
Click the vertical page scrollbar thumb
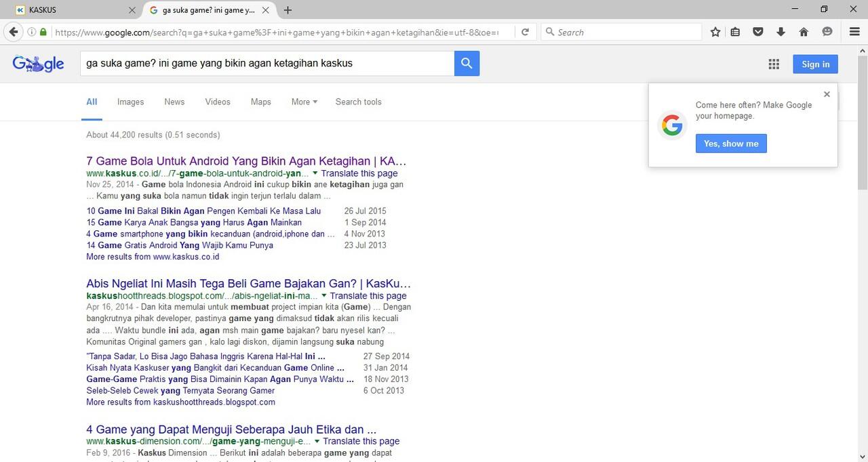[863, 122]
